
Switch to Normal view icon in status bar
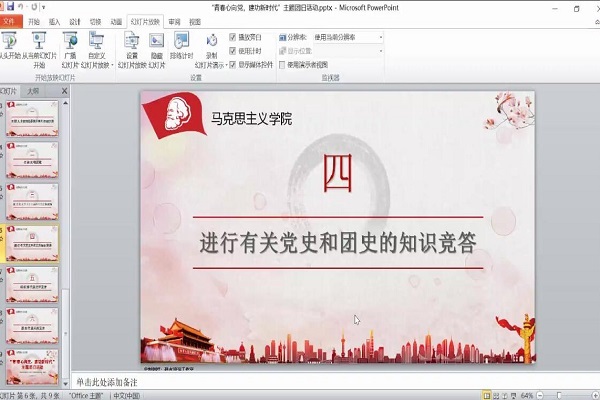point(487,395)
